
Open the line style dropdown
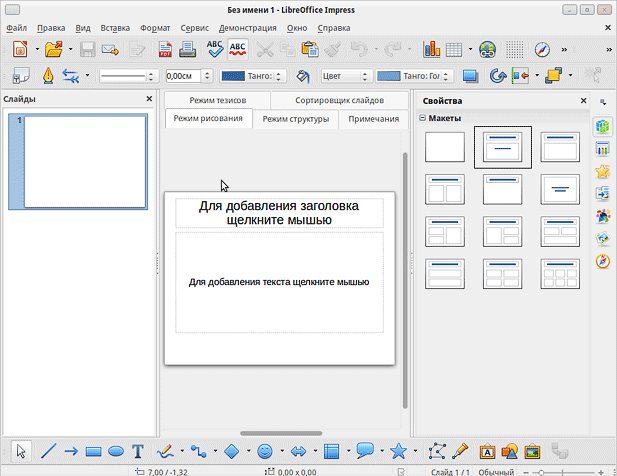129,76
